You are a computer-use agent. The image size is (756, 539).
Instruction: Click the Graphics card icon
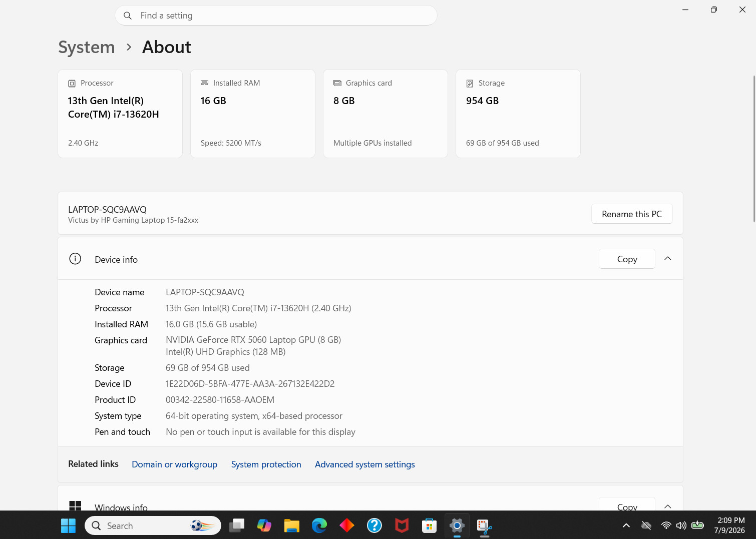337,83
